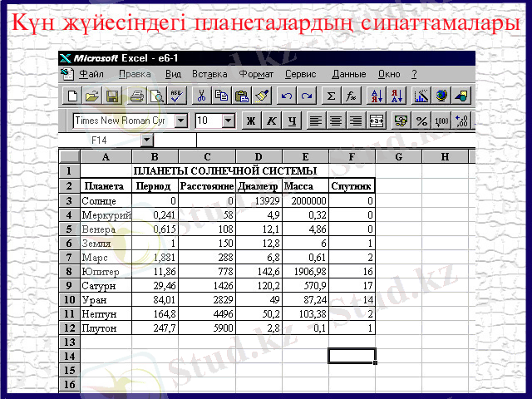The height and width of the screenshot is (399, 532).
Task: Apply thousands separator style icon
Action: 441,121
